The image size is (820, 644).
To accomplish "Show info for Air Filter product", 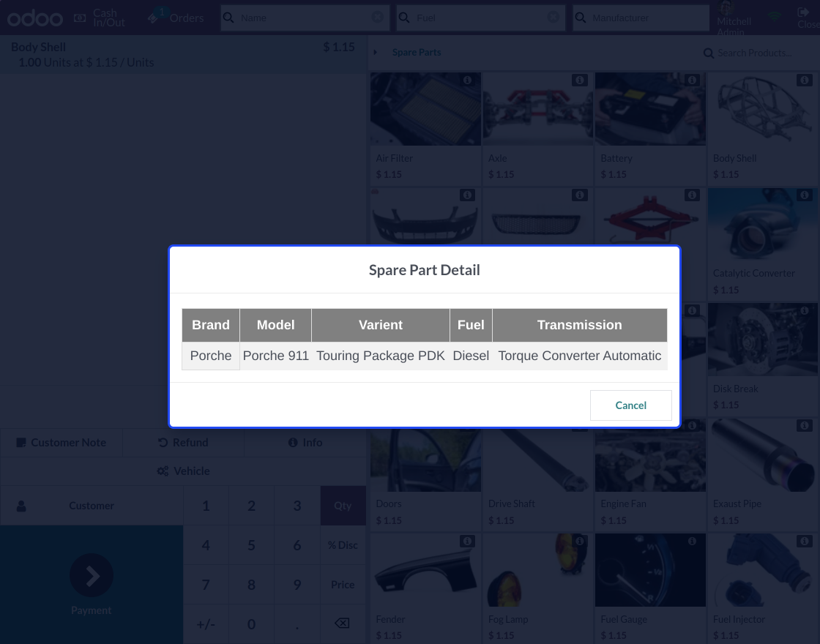I will click(x=468, y=80).
